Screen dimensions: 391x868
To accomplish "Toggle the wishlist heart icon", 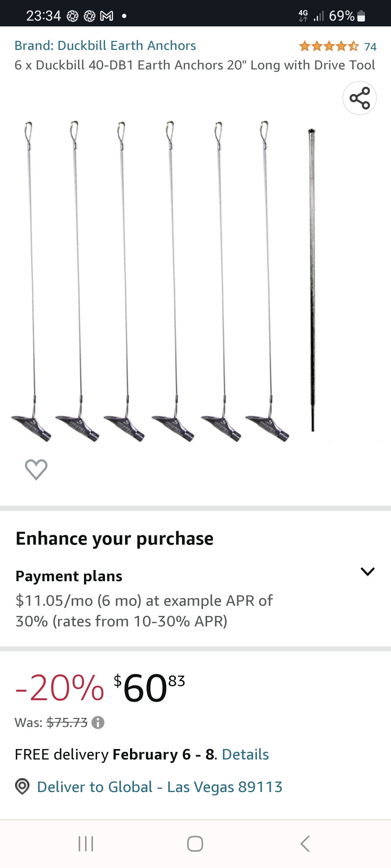I will point(36,469).
